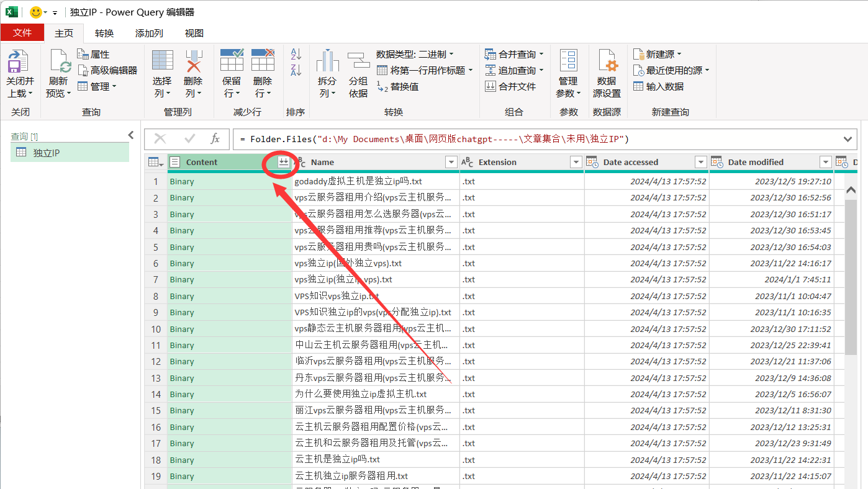Viewport: 868px width, 489px height.
Task: Open the Name column filter dropdown
Action: tap(451, 162)
